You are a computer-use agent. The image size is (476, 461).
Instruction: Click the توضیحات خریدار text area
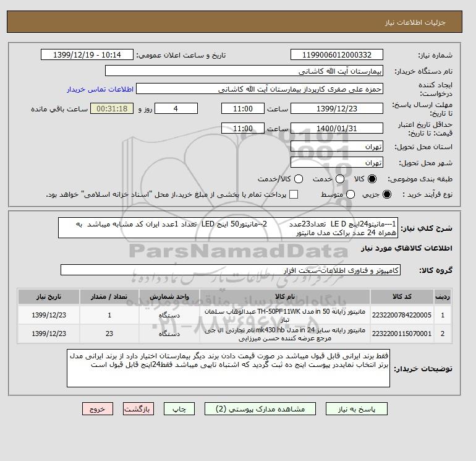[x=228, y=368]
